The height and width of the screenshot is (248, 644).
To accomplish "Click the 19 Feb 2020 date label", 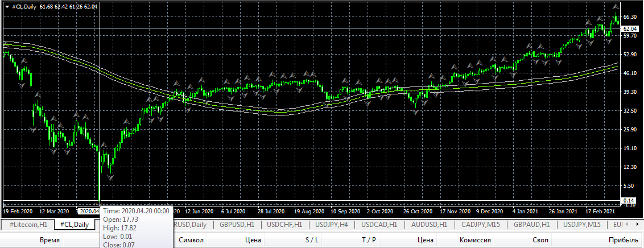I will coord(18,212).
